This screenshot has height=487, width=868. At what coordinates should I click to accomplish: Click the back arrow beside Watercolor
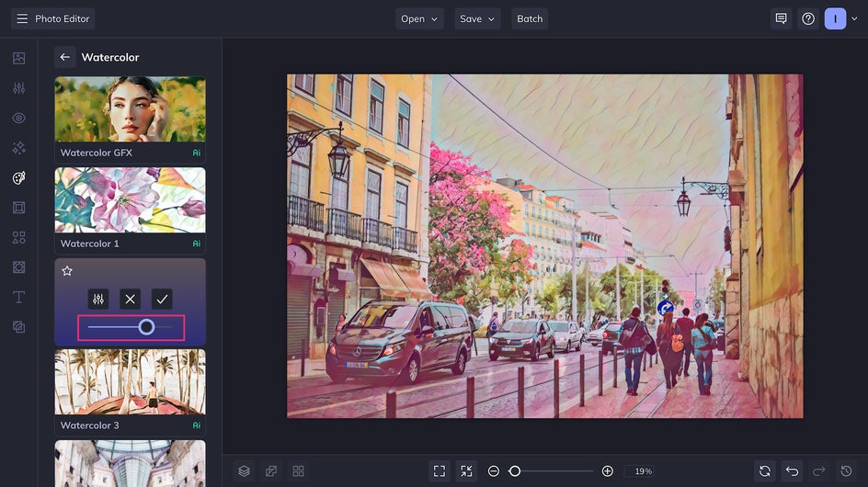64,57
